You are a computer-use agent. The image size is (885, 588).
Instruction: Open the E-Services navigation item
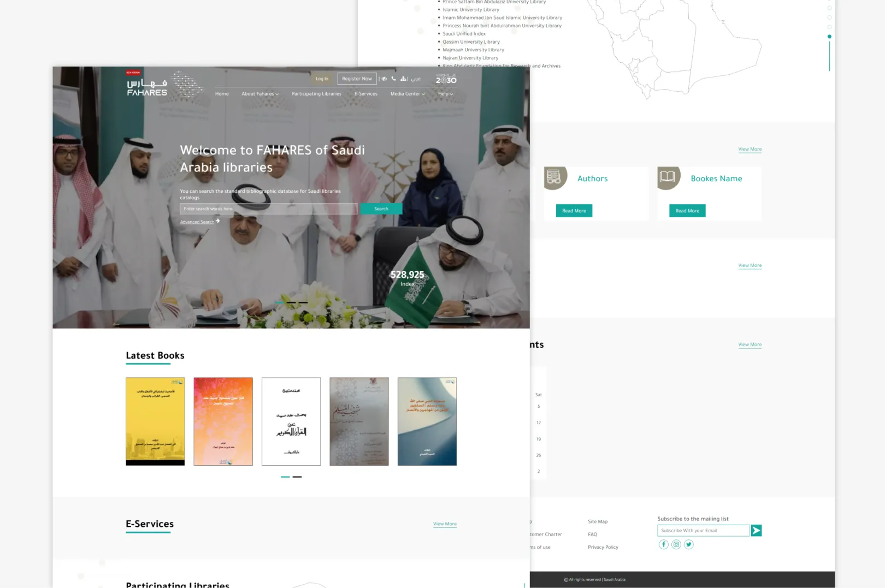click(365, 94)
